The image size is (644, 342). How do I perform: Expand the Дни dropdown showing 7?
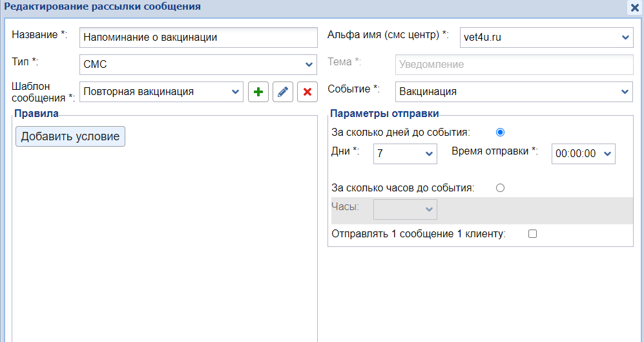(404, 154)
